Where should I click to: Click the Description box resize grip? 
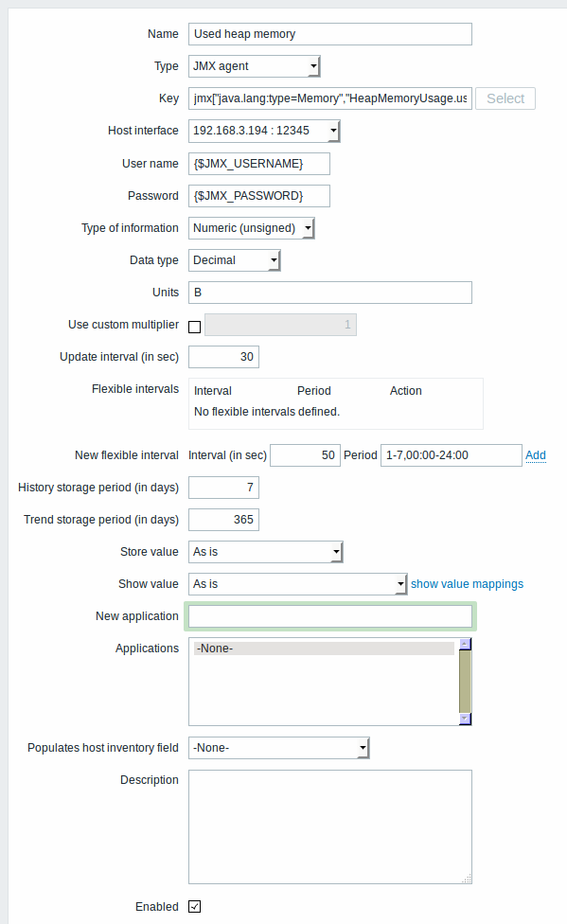(x=467, y=879)
